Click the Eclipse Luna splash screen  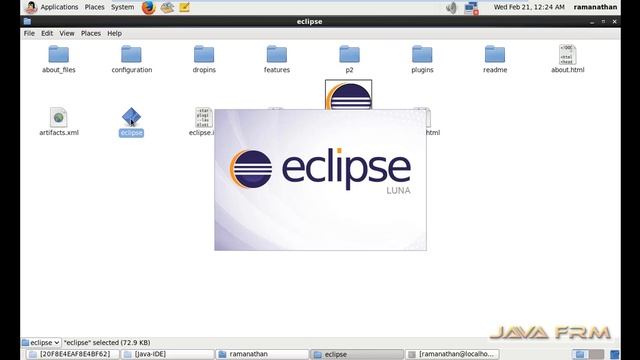point(320,180)
